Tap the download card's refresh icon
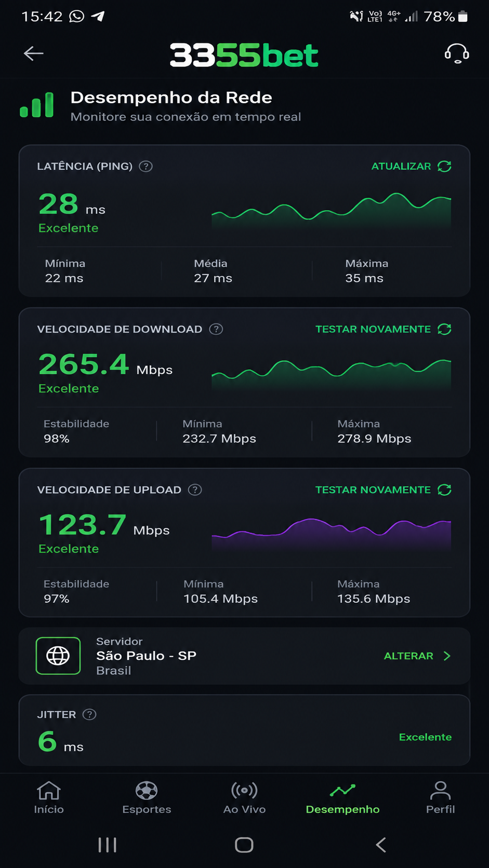The height and width of the screenshot is (868, 489). [444, 329]
